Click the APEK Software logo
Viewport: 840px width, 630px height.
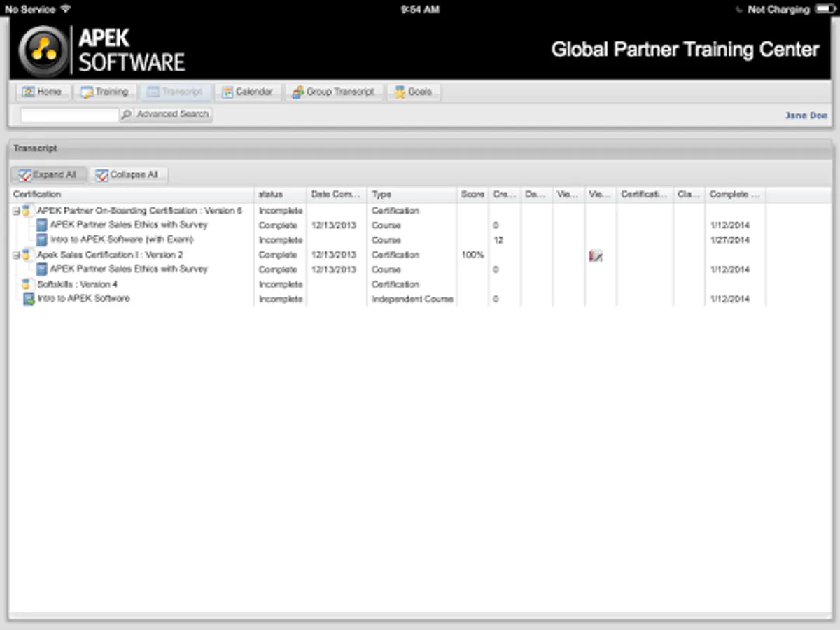tap(102, 50)
